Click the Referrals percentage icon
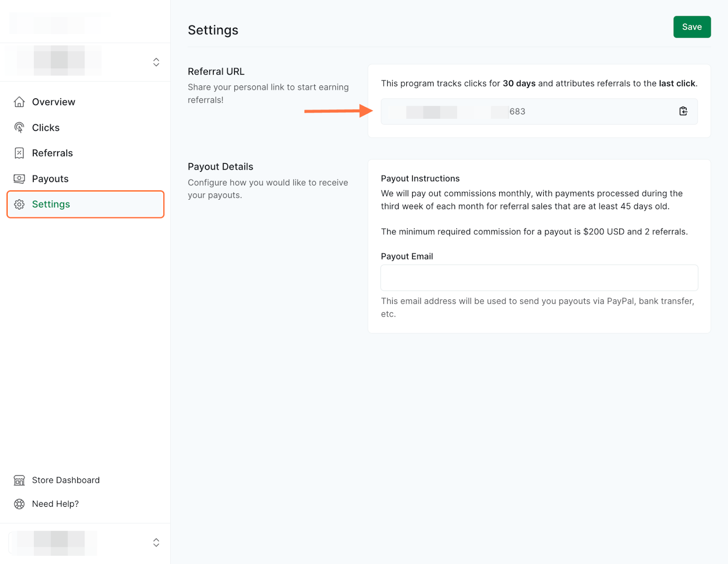728x564 pixels. [x=19, y=153]
